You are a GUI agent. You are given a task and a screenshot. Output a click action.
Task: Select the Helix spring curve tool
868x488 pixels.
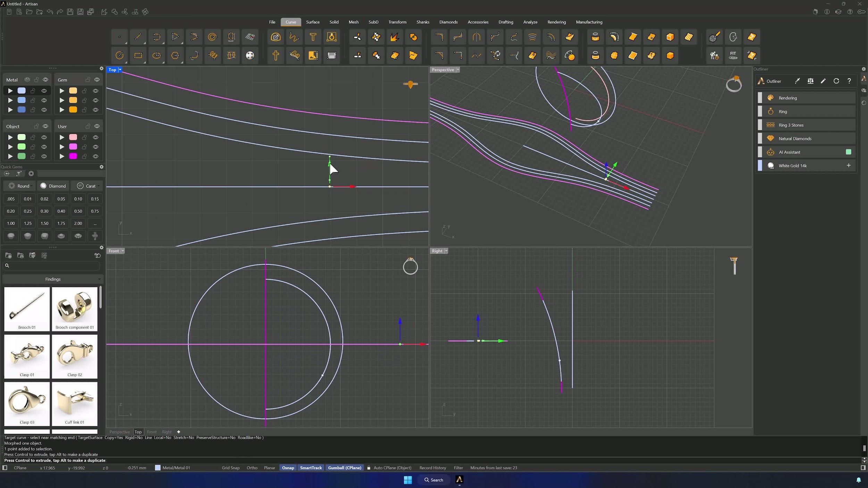(x=212, y=56)
